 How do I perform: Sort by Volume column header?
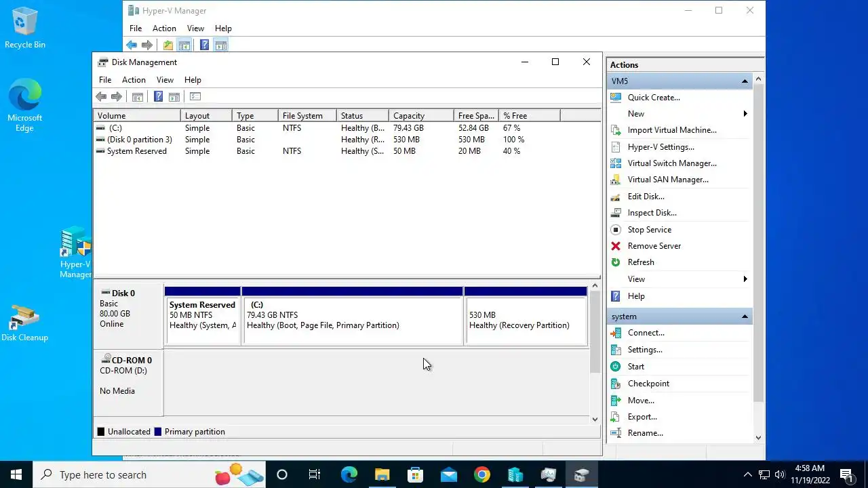pos(137,116)
